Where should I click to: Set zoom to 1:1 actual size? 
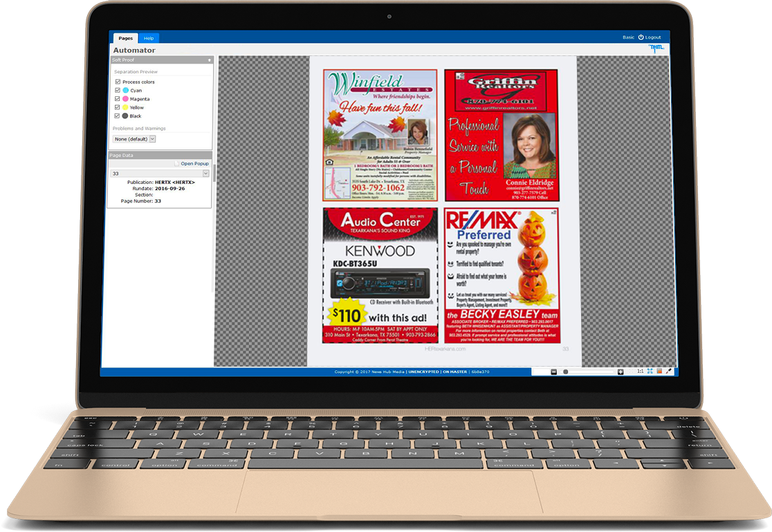(641, 371)
